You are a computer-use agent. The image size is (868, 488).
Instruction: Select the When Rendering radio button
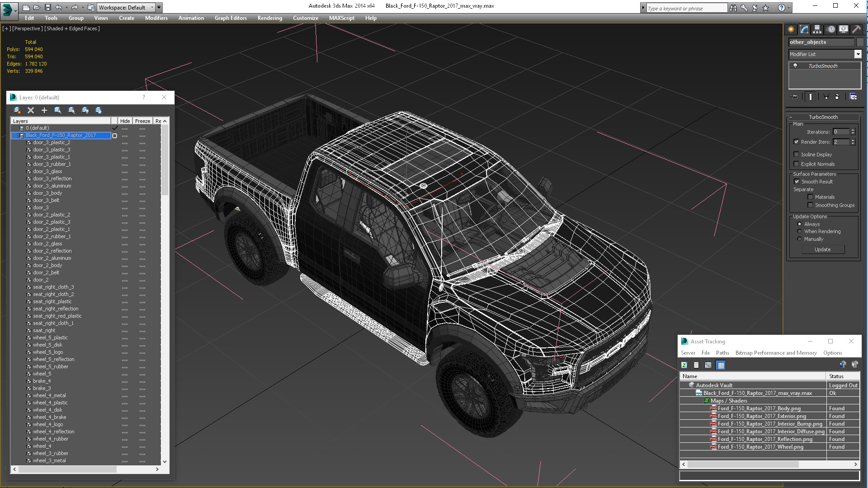tap(799, 231)
